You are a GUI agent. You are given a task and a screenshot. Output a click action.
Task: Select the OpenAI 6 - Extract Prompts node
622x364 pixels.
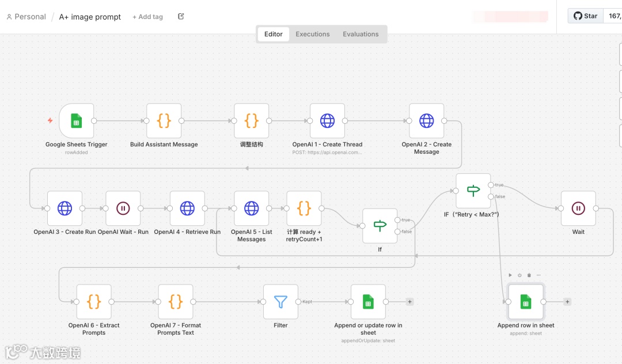pos(94,302)
